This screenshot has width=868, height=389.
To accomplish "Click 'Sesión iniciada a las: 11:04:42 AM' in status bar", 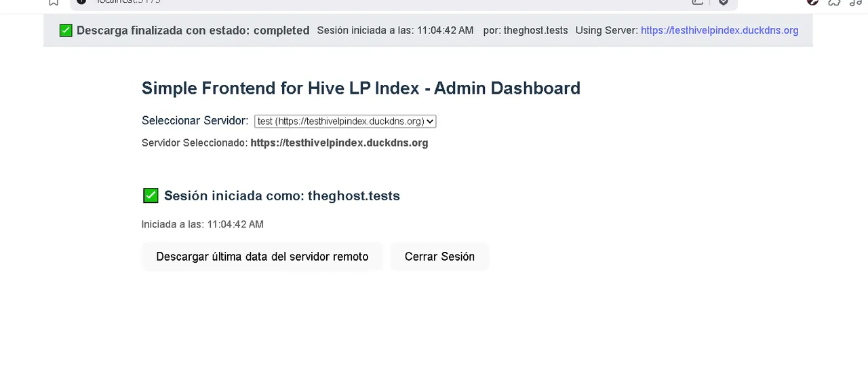I will point(395,31).
